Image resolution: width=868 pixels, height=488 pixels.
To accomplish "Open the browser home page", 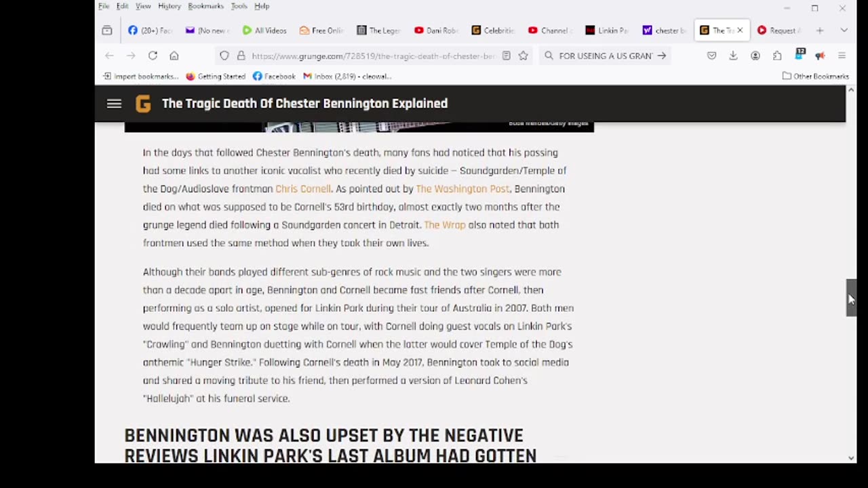I will (x=174, y=56).
